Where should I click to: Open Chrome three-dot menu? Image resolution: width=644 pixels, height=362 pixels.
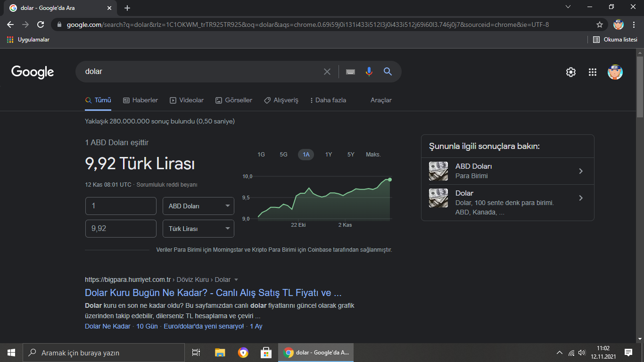tap(634, 25)
